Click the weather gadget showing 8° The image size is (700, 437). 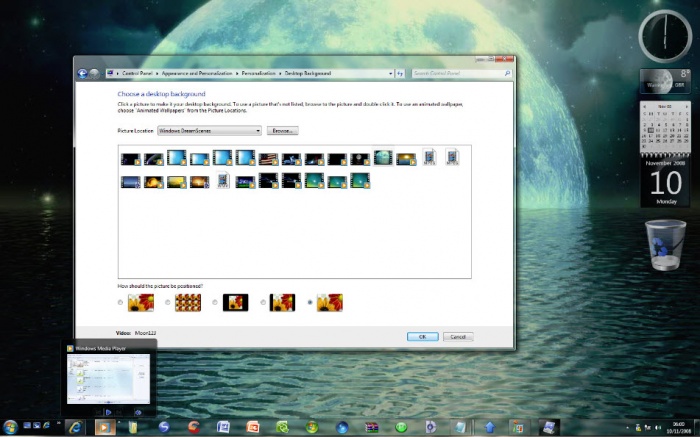pos(665,81)
